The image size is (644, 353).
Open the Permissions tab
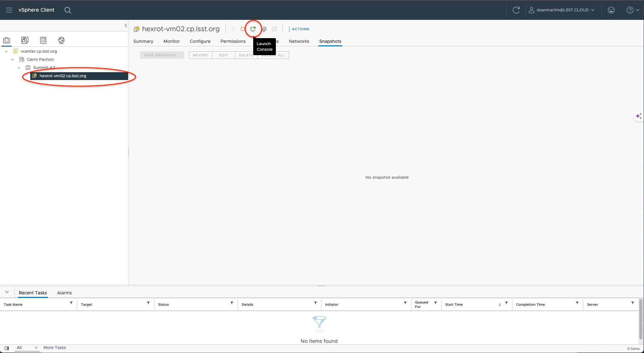(x=233, y=41)
